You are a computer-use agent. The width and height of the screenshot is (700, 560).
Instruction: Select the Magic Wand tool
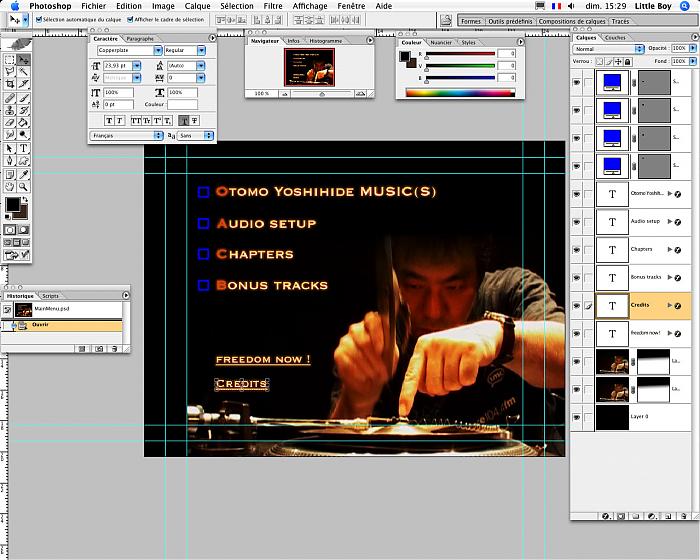pyautogui.click(x=24, y=71)
